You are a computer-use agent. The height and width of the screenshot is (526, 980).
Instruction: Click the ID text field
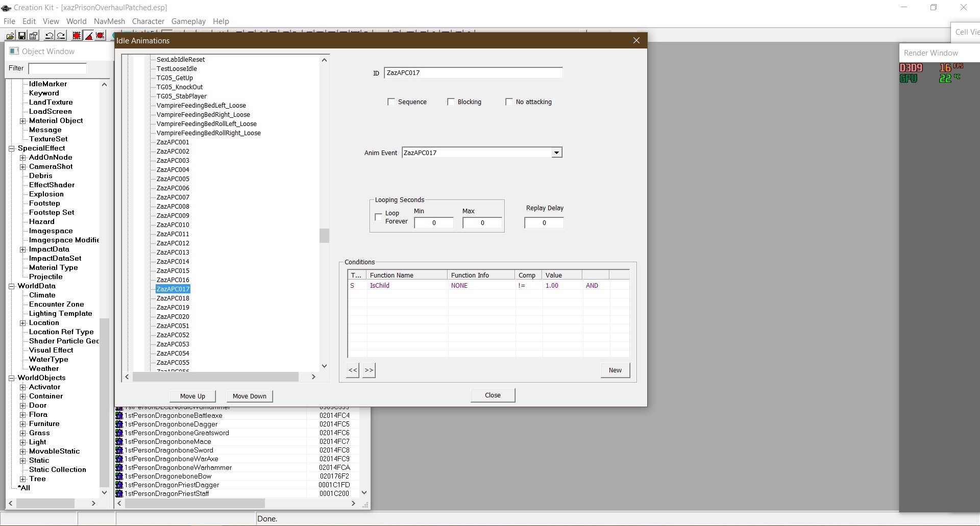473,73
